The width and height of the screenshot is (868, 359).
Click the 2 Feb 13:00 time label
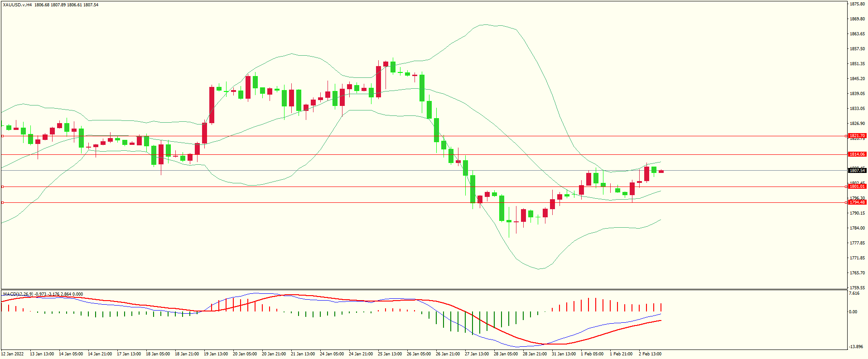point(650,354)
